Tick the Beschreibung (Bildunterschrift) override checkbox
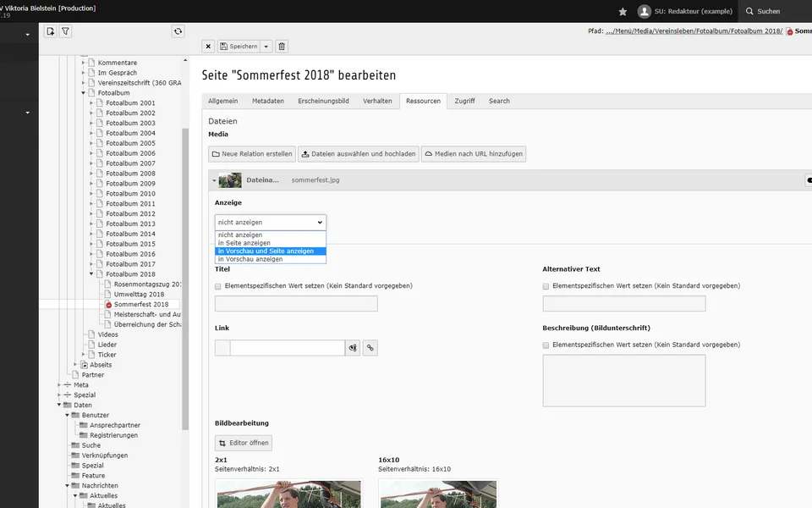 pyautogui.click(x=546, y=345)
